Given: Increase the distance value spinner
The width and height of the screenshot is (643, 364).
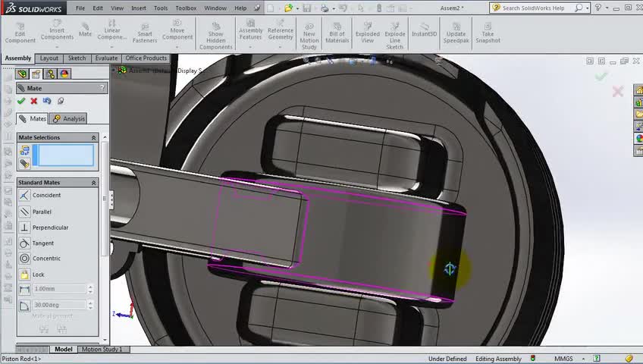Looking at the screenshot, I should [91, 287].
